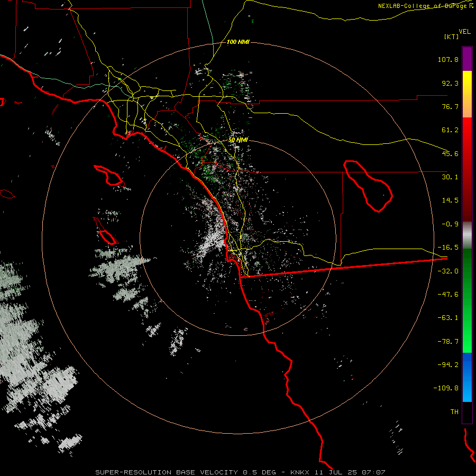Select the VEL legend title
This screenshot has width=476, height=476.
coord(464,31)
